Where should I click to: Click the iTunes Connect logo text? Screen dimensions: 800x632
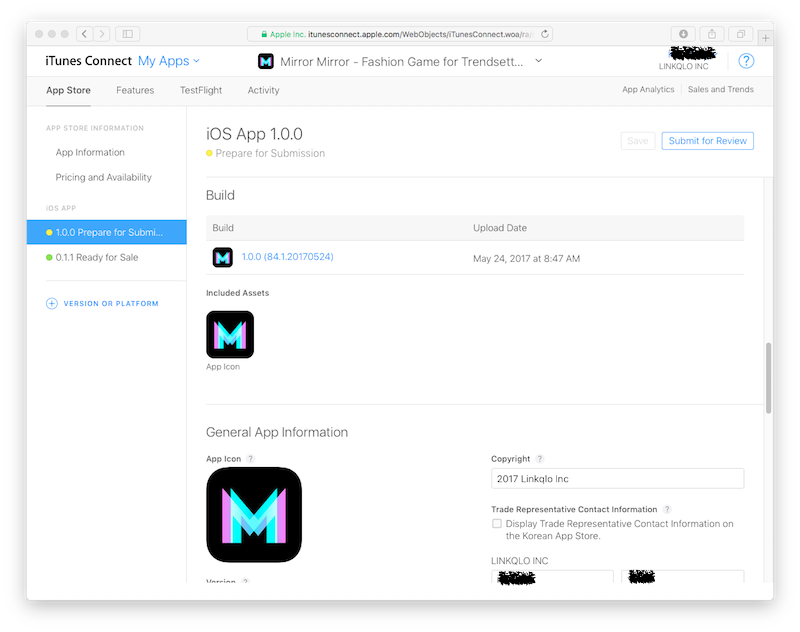coord(89,61)
